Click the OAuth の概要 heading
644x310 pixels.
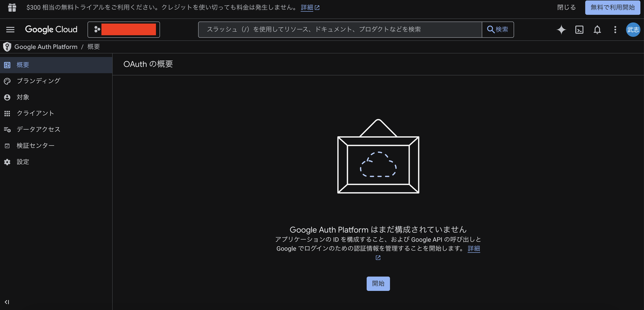pyautogui.click(x=148, y=64)
